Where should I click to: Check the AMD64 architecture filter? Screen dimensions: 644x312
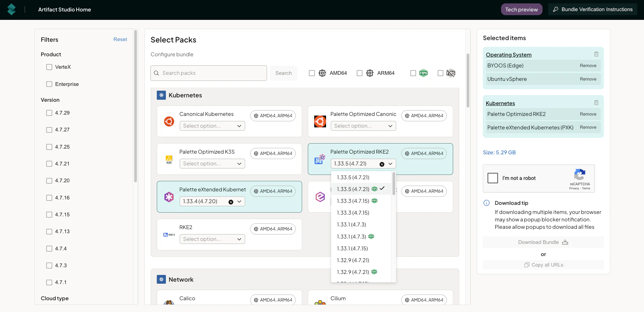tap(312, 73)
